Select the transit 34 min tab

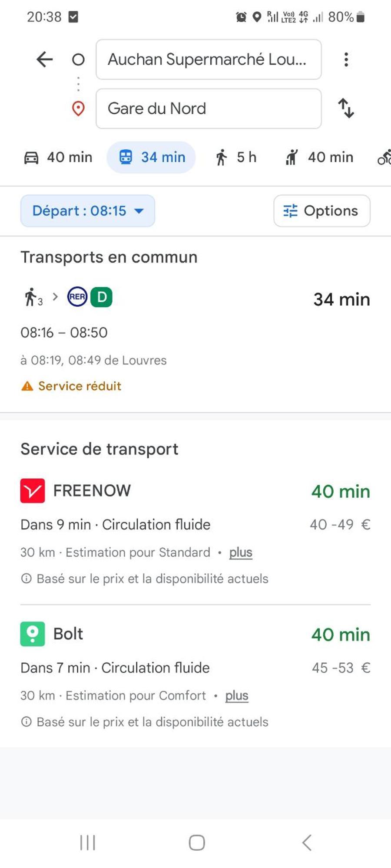[x=151, y=157]
